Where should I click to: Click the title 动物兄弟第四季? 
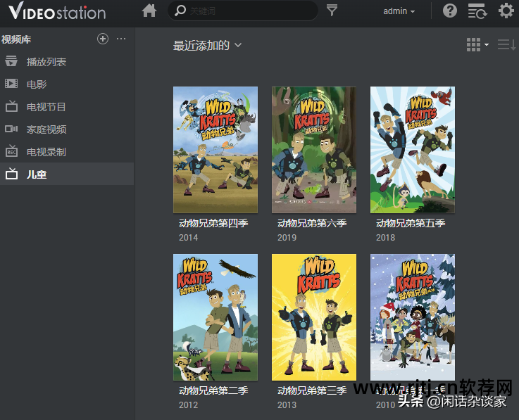[213, 223]
